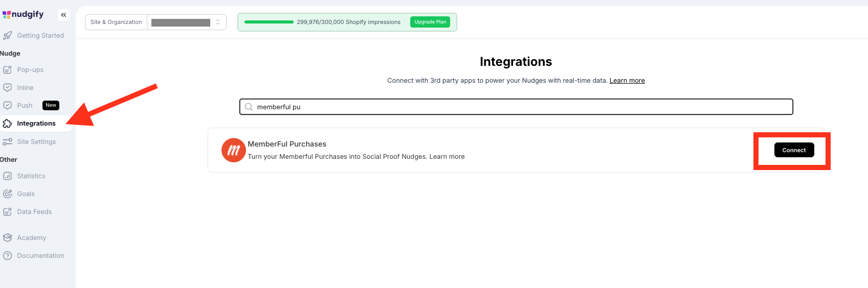Open Push section label
The image size is (868, 288).
point(25,106)
